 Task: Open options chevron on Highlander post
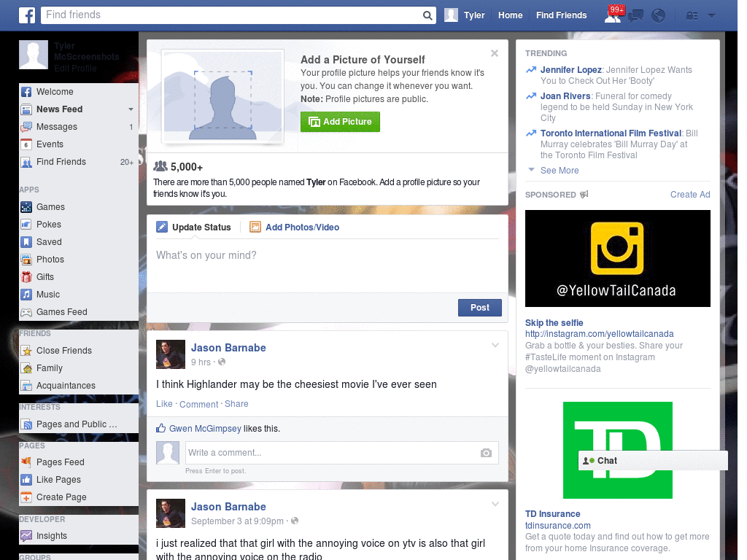(495, 345)
